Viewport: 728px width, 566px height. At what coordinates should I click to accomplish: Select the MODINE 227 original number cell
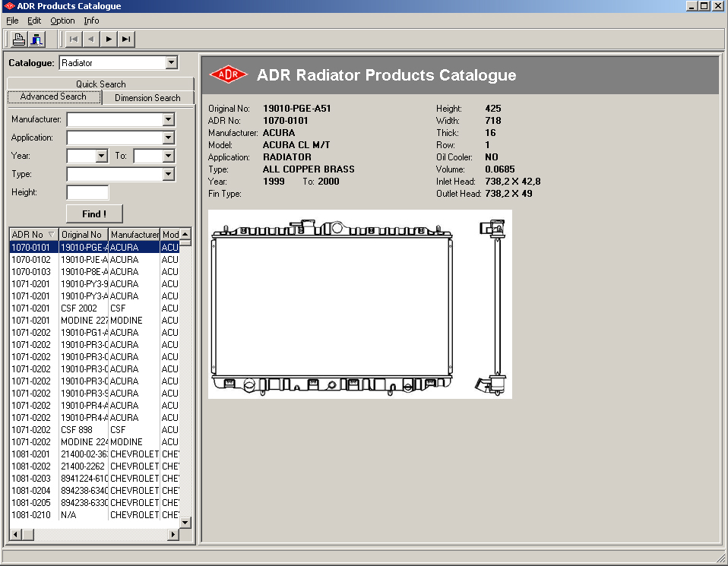[x=84, y=321]
